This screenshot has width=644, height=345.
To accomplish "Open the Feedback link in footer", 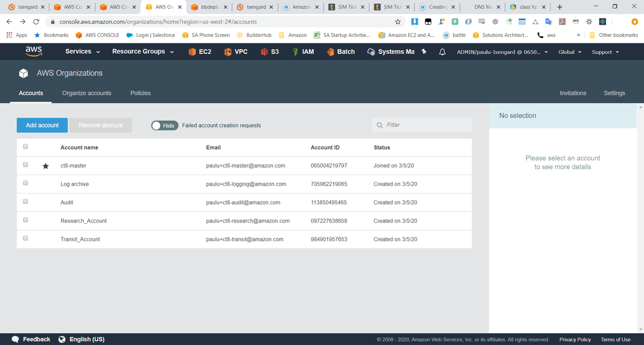I will (31, 339).
